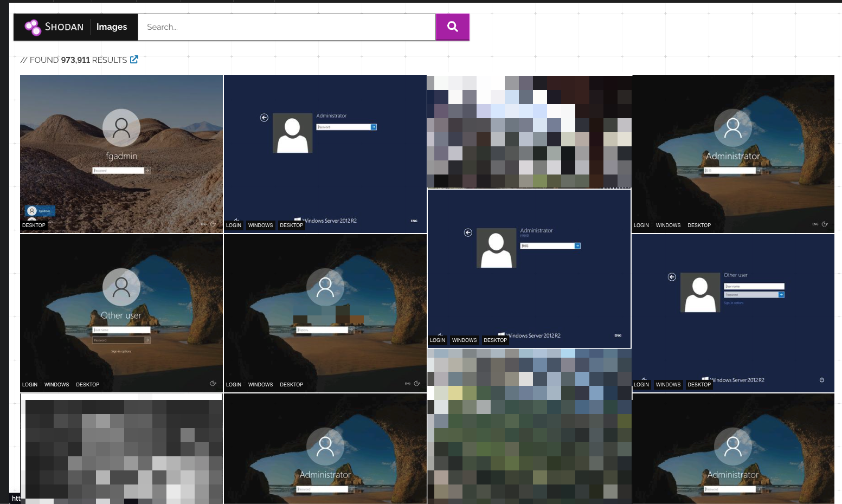The width and height of the screenshot is (842, 504).
Task: Open the external link icon beside RESULTS
Action: click(134, 60)
